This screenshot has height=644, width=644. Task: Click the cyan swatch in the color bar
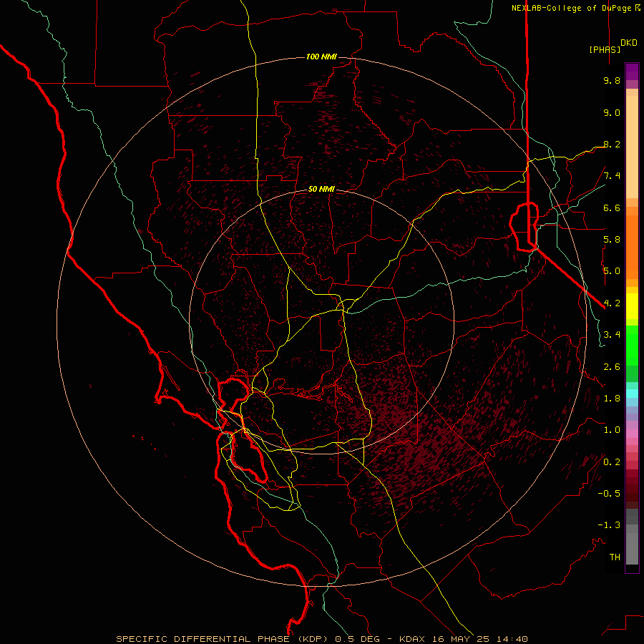coord(632,394)
